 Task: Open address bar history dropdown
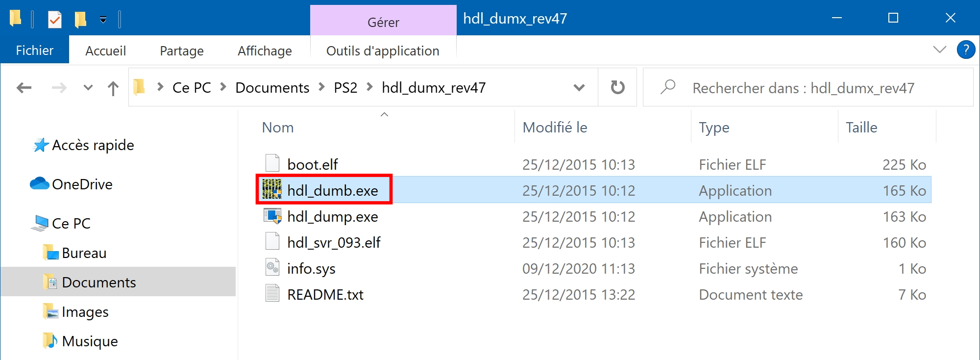(x=579, y=88)
